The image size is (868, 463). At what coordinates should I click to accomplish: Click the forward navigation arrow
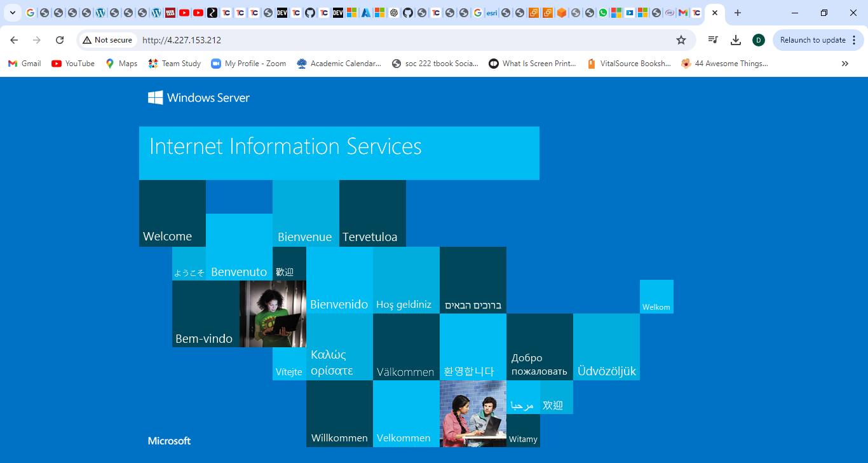(x=37, y=40)
